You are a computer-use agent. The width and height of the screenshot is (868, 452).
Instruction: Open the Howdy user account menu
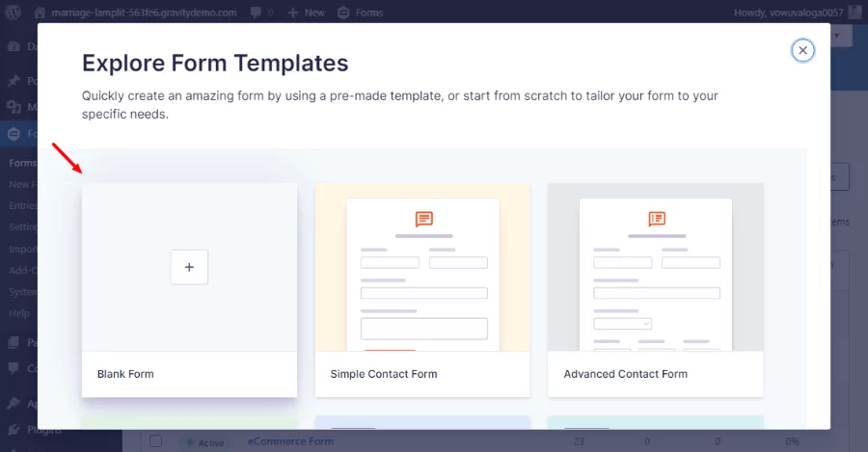pos(798,13)
